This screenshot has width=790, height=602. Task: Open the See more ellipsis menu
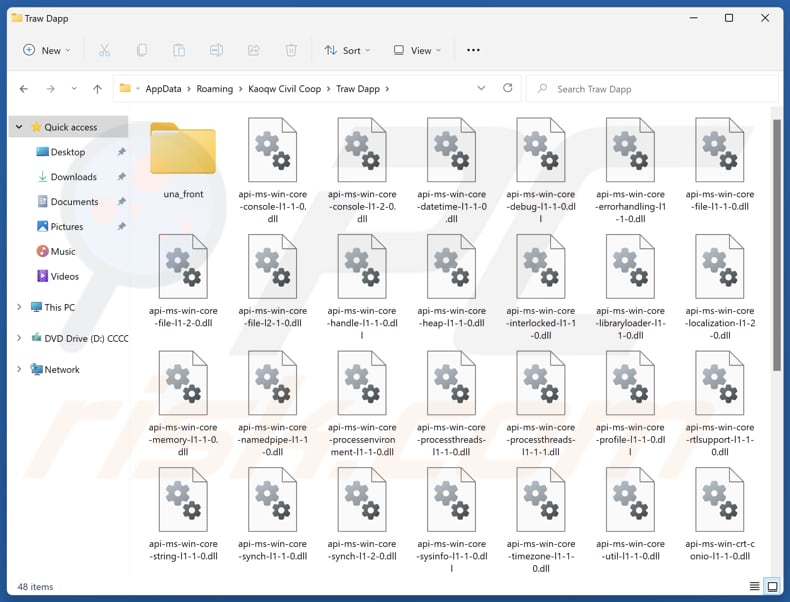473,50
